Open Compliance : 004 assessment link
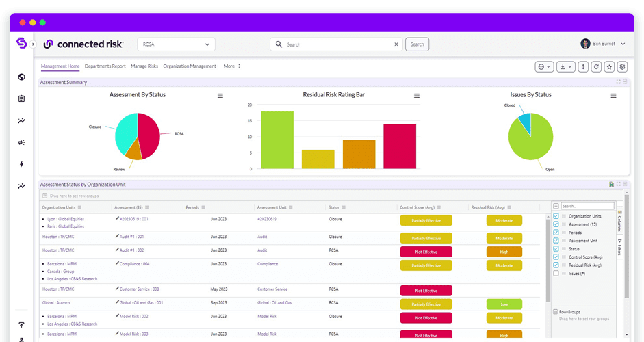 [134, 263]
